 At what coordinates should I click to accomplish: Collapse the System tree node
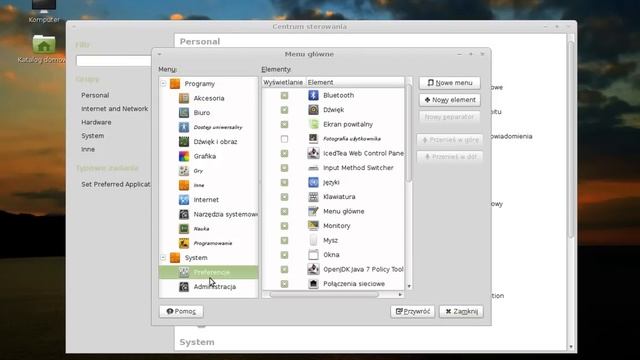pos(163,258)
